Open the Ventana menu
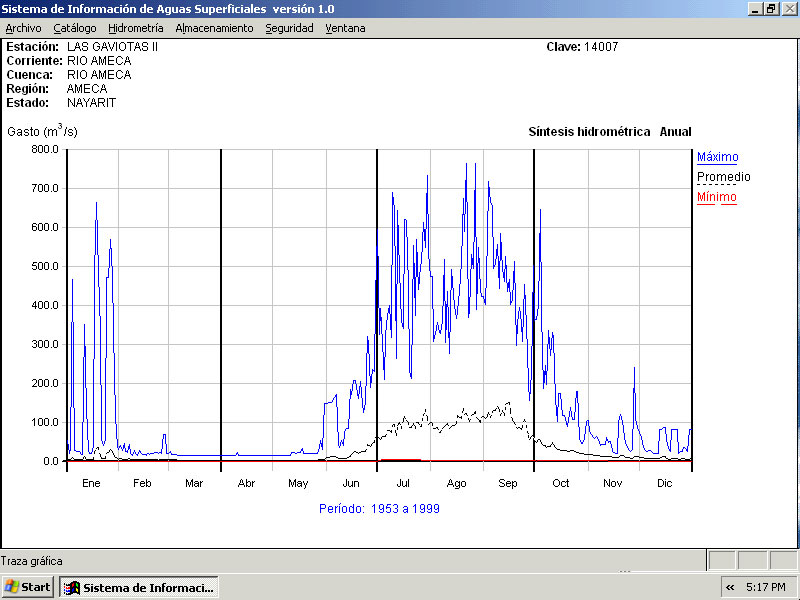 pyautogui.click(x=345, y=28)
